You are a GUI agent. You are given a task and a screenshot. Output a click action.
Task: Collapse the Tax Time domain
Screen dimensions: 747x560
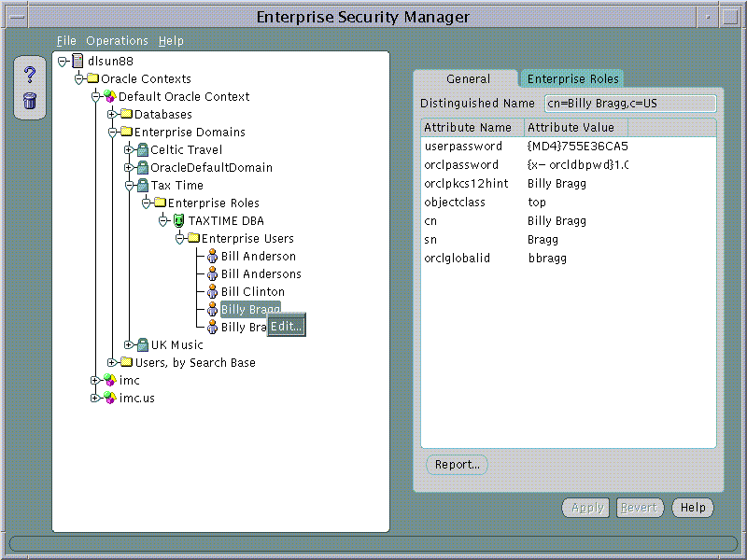(129, 186)
